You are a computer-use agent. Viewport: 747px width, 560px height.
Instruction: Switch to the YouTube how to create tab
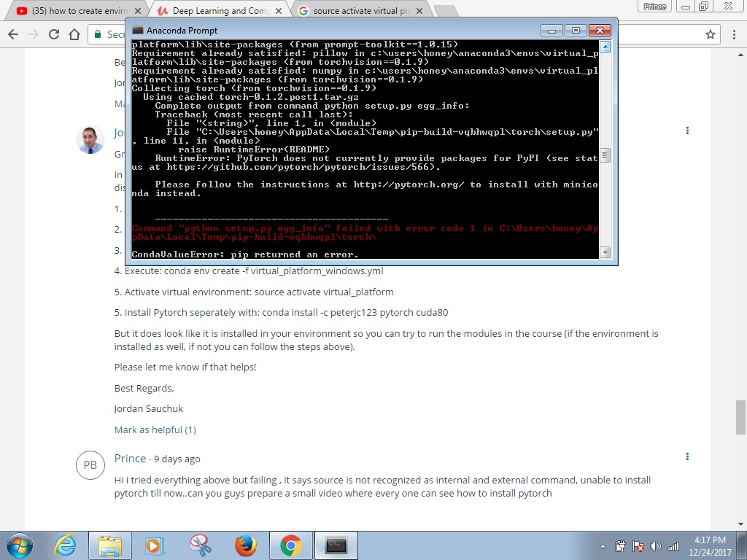pyautogui.click(x=71, y=11)
